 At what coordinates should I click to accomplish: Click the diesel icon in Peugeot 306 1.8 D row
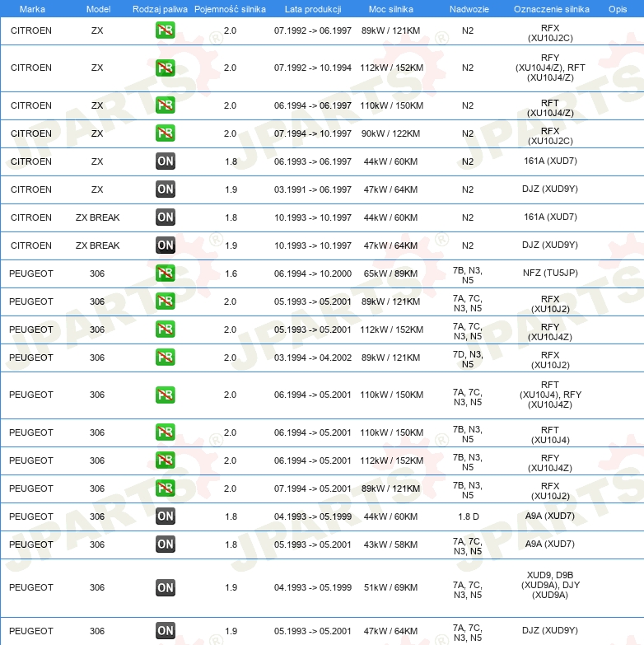coord(166,516)
